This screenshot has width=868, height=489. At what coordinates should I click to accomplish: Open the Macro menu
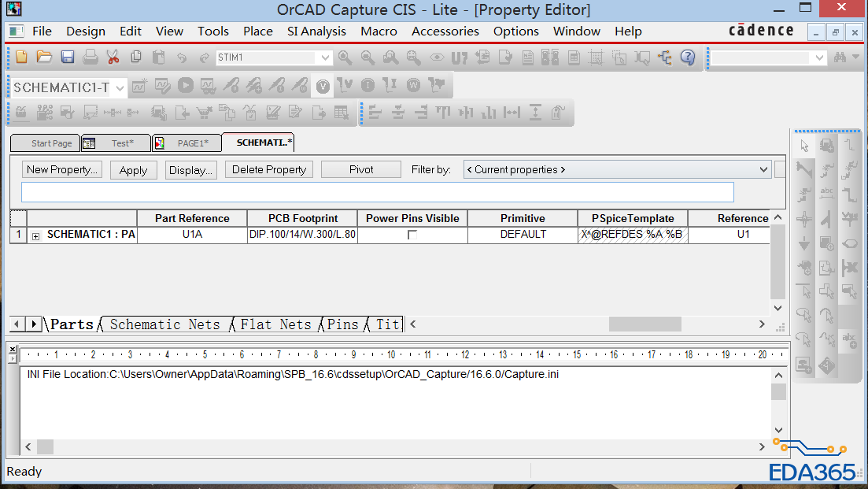coord(379,31)
